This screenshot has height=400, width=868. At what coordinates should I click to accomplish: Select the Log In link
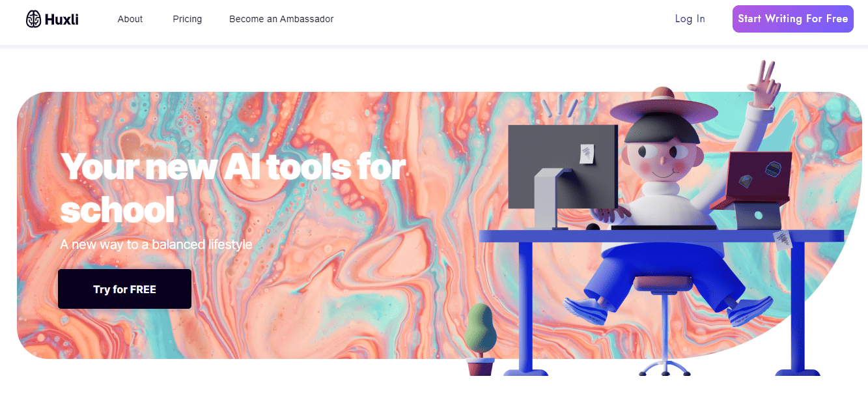tap(690, 19)
